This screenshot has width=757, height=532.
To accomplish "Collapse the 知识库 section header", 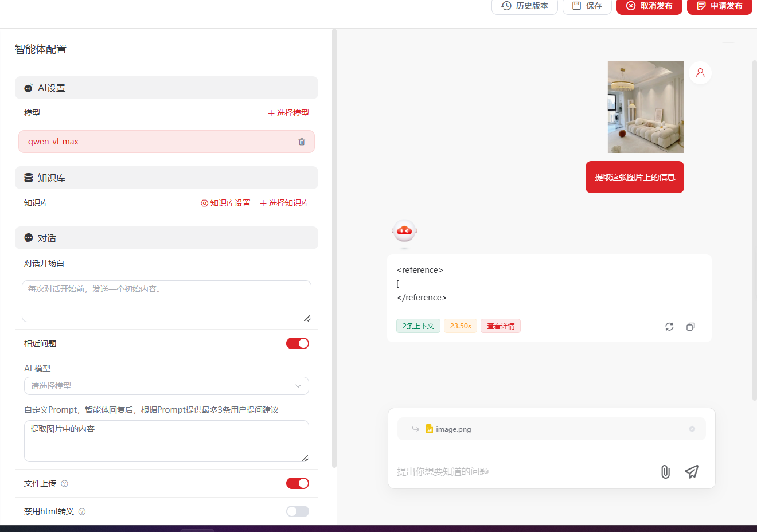I will 166,178.
